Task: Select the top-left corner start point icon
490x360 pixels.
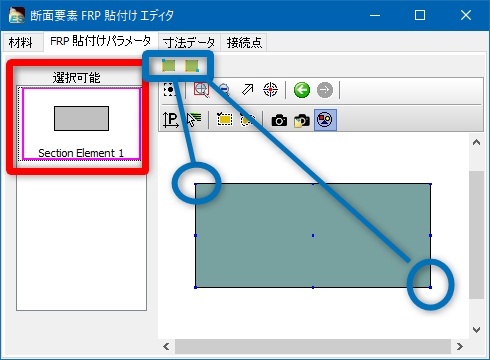Action: pyautogui.click(x=168, y=66)
